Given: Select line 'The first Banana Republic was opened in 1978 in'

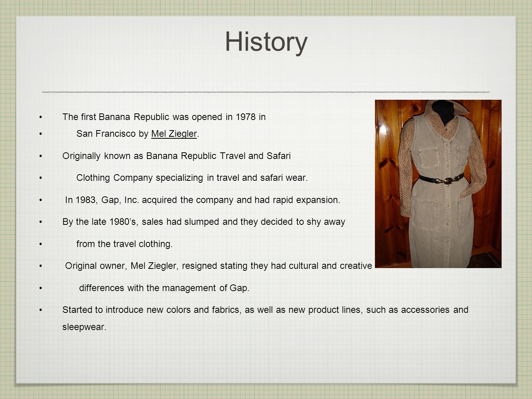Looking at the screenshot, I should click(x=164, y=117).
